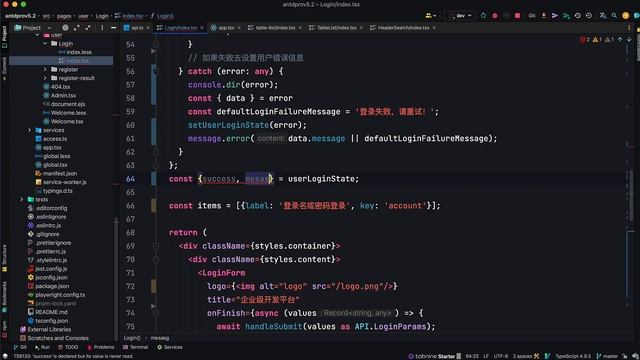Open the Git tool window
The width and height of the screenshot is (640, 360).
click(20, 347)
